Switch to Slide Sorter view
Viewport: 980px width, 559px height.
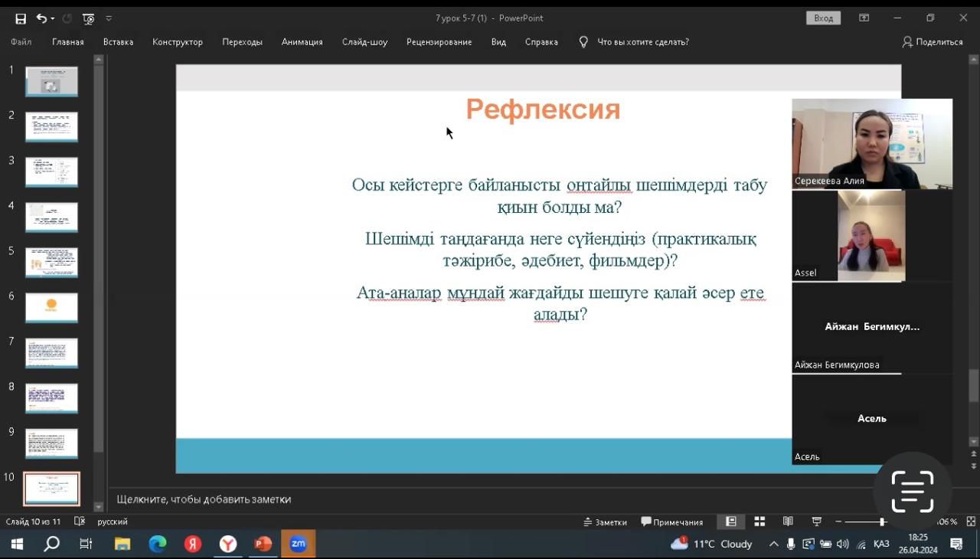[759, 521]
